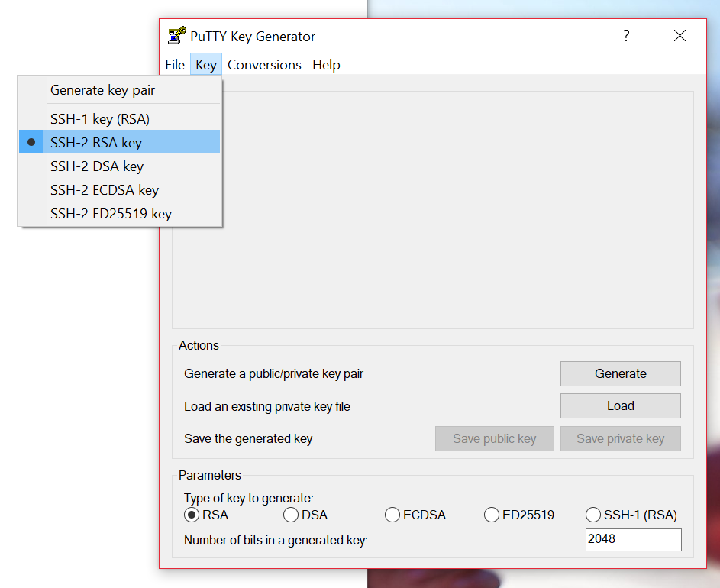
Task: Select SSH-2 DSA key menu entry
Action: coord(119,166)
